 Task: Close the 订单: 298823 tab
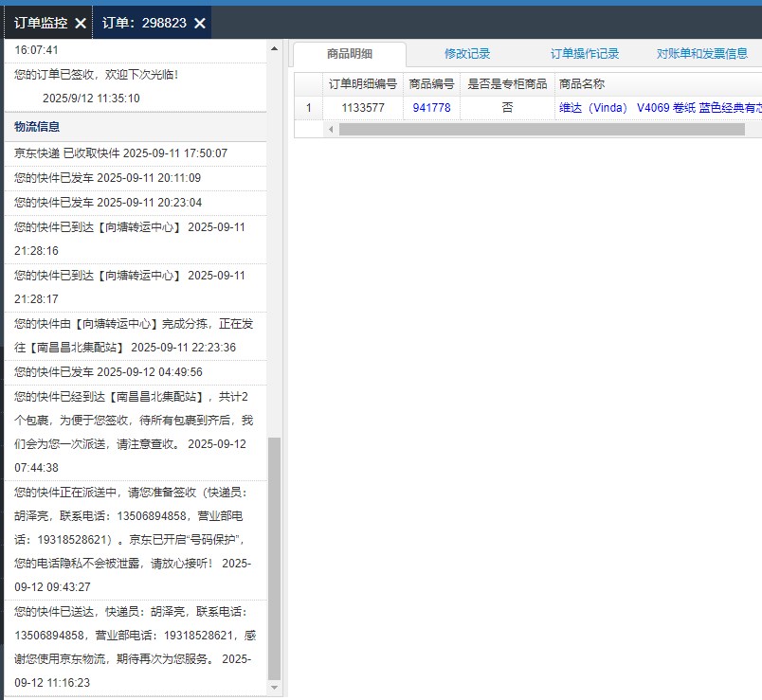point(200,23)
